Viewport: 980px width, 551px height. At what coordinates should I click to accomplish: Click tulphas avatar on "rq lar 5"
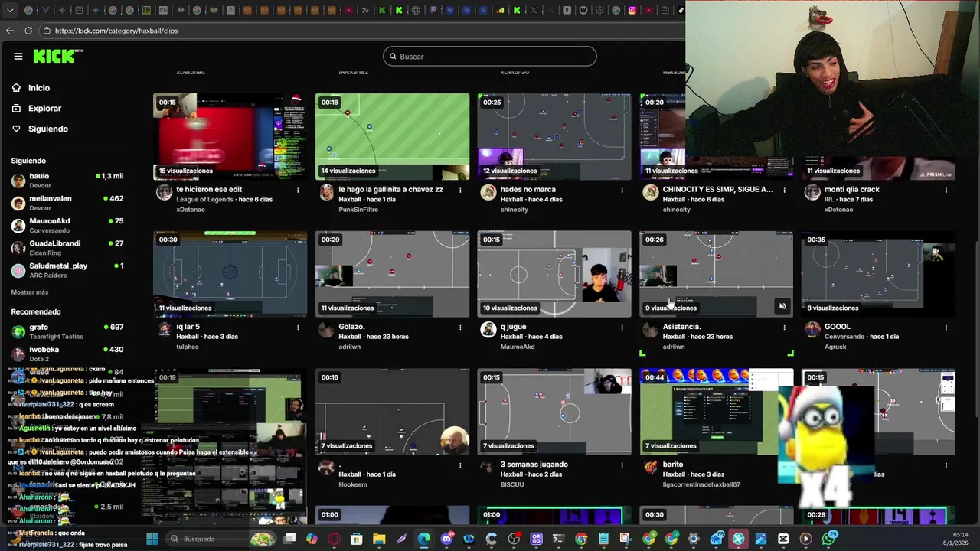pyautogui.click(x=164, y=330)
